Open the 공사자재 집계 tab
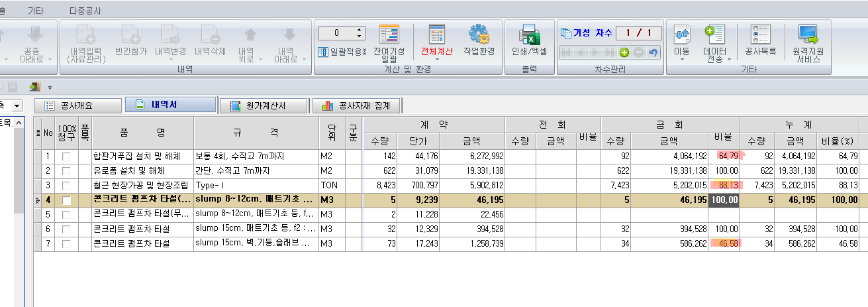 (357, 105)
